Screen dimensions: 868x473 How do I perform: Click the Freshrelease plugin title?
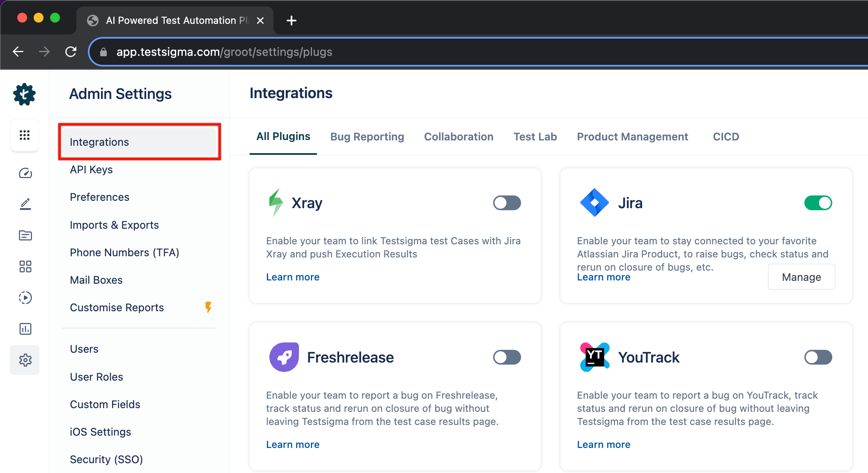click(350, 357)
